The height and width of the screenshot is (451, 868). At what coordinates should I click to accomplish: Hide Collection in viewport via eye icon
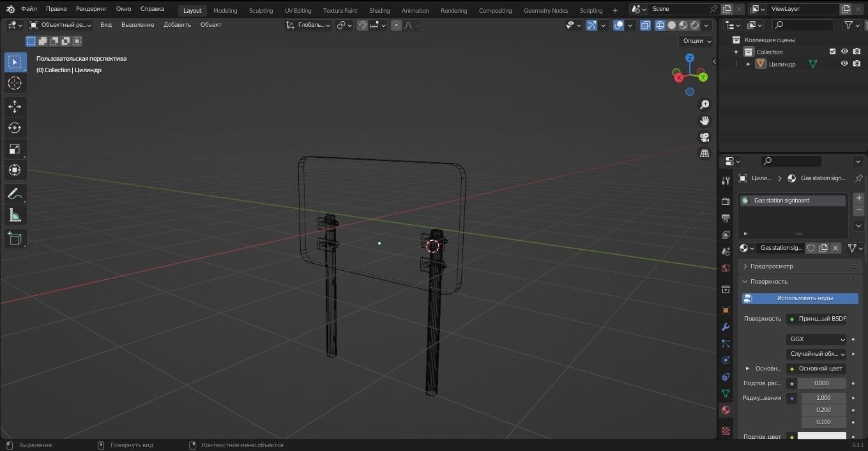click(x=844, y=52)
